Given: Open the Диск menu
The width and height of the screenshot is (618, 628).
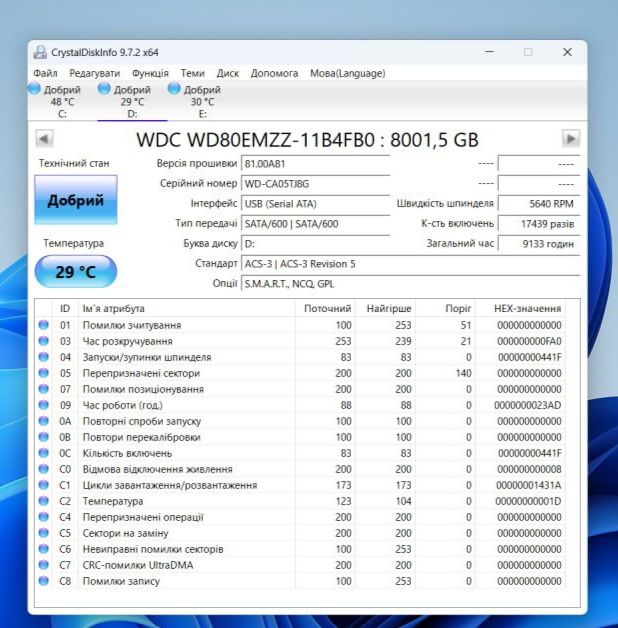Looking at the screenshot, I should pyautogui.click(x=227, y=73).
